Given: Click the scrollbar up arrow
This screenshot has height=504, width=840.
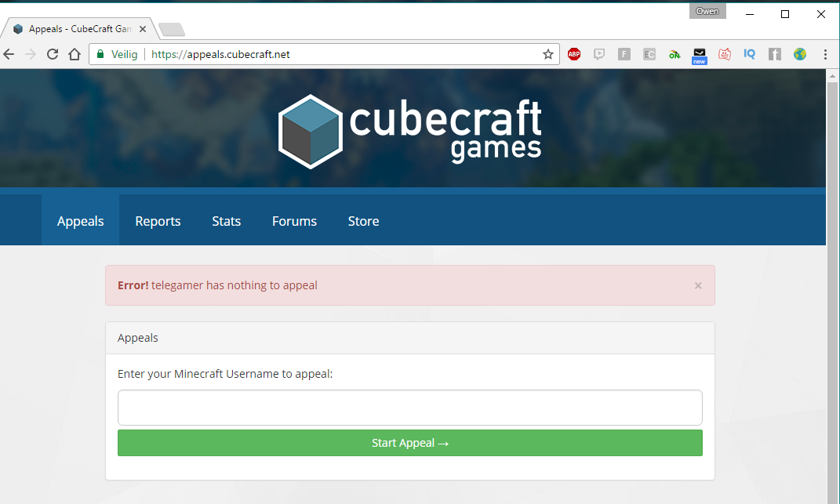Looking at the screenshot, I should 832,76.
